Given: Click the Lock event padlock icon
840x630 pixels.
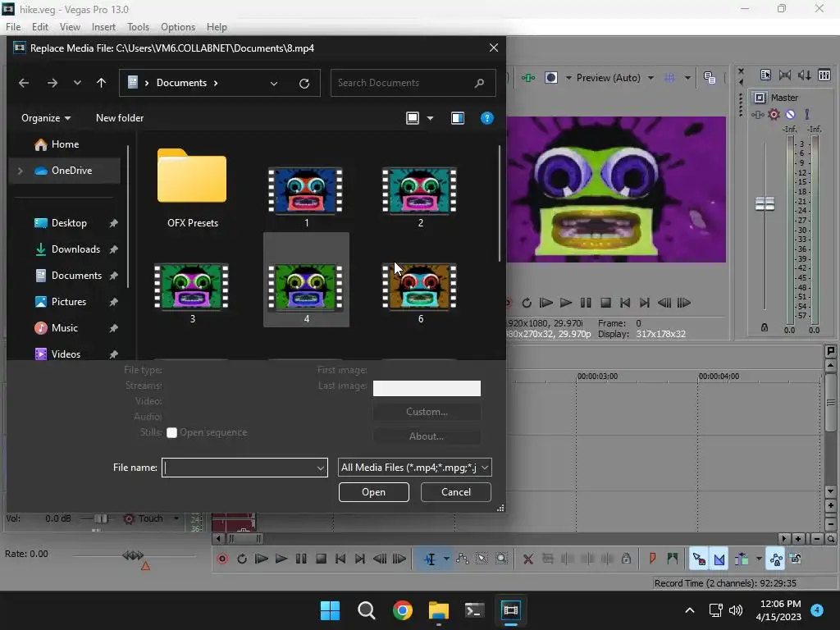Looking at the screenshot, I should [626, 559].
